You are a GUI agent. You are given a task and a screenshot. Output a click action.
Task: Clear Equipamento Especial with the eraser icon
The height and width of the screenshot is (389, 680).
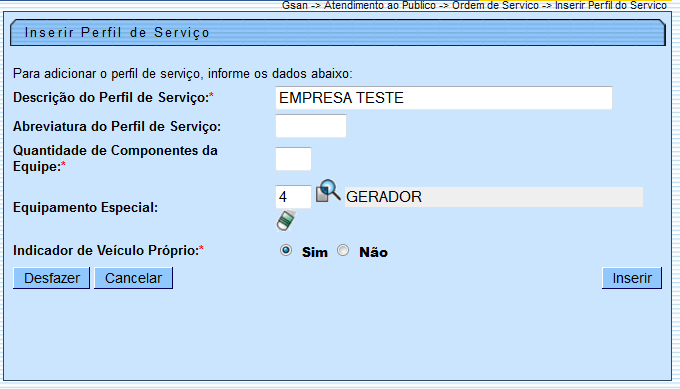click(286, 221)
